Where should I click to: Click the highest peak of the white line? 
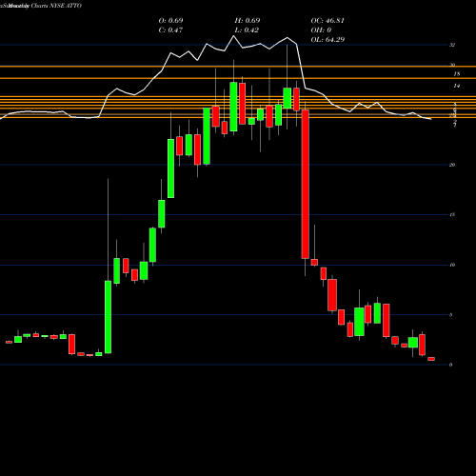pos(234,36)
